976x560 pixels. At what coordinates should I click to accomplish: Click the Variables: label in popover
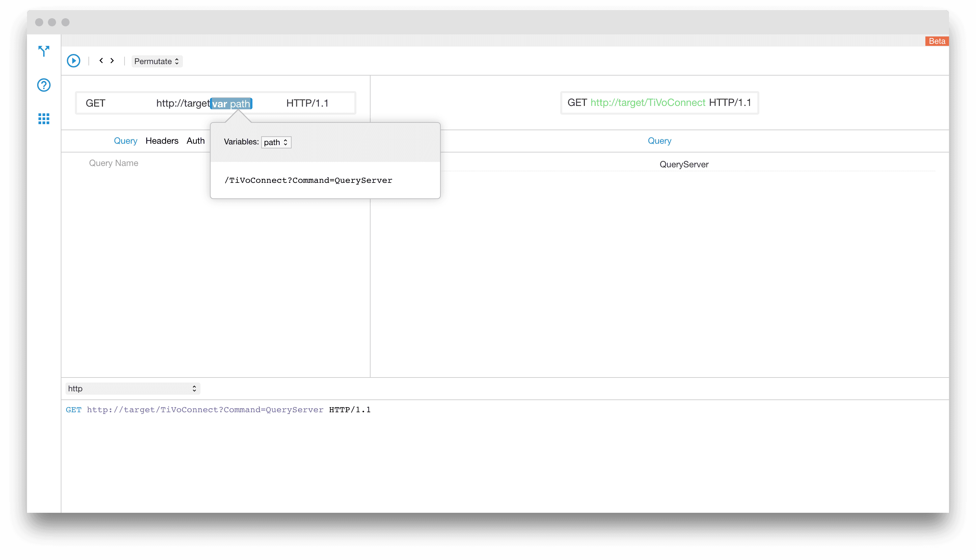pyautogui.click(x=241, y=142)
